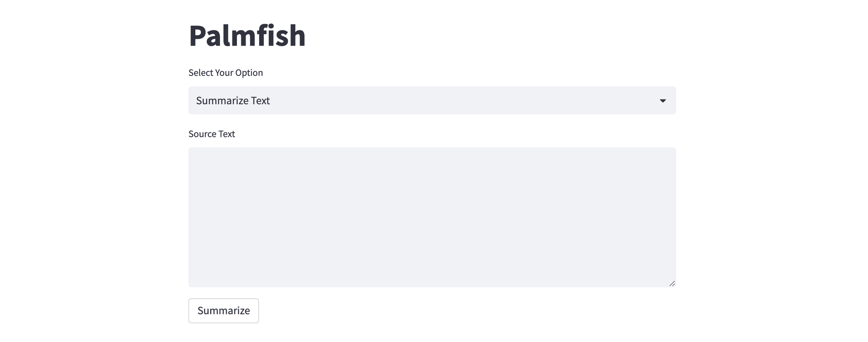Click the combo box showing Summarize Text
This screenshot has width=868, height=342.
tap(431, 100)
